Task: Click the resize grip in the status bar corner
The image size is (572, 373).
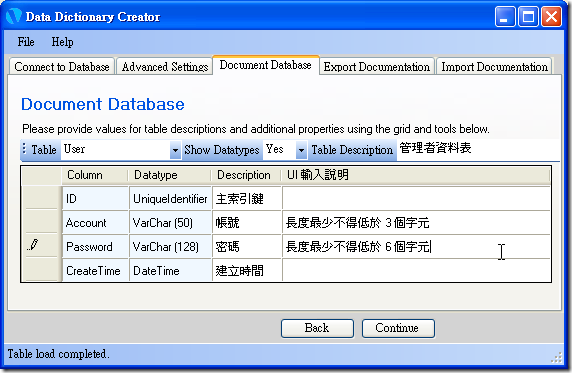Action: [x=557, y=358]
